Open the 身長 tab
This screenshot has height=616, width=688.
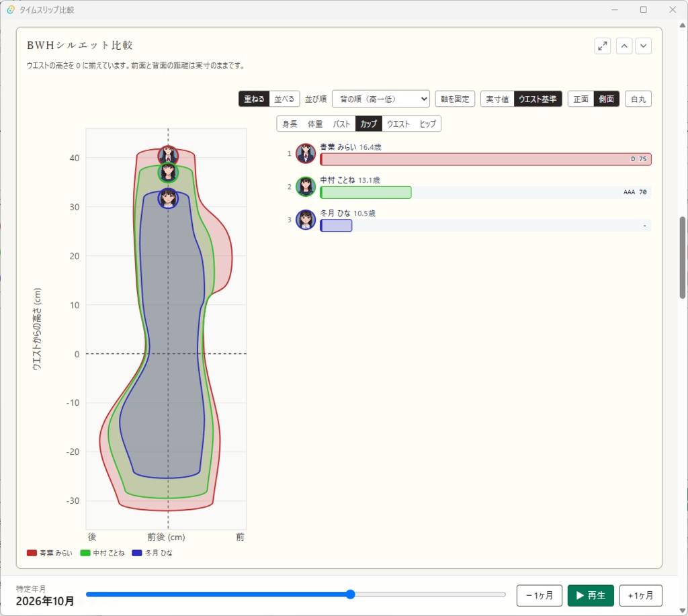pos(290,124)
